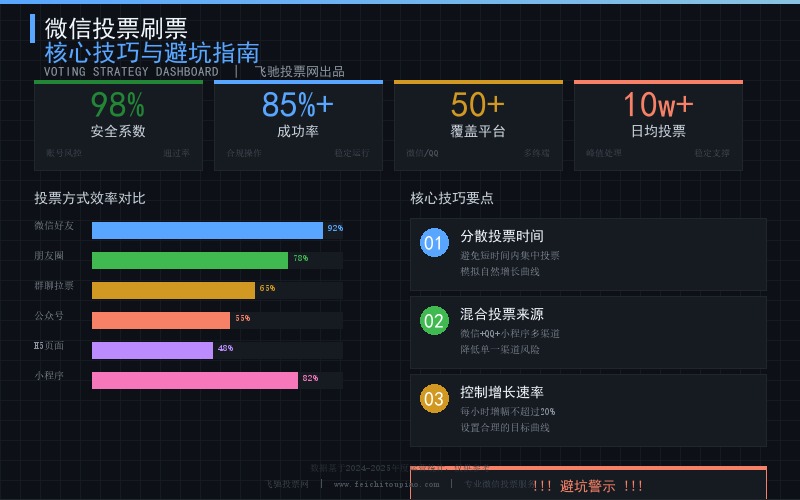The width and height of the screenshot is (800, 500).
Task: Click the 投票方式效率对比 section title
Action: 90,198
